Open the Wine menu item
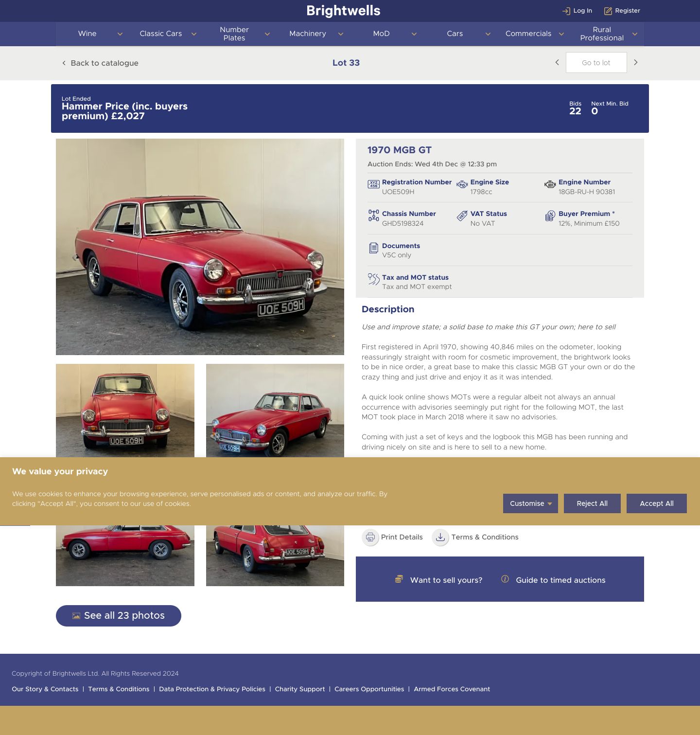 [x=87, y=34]
